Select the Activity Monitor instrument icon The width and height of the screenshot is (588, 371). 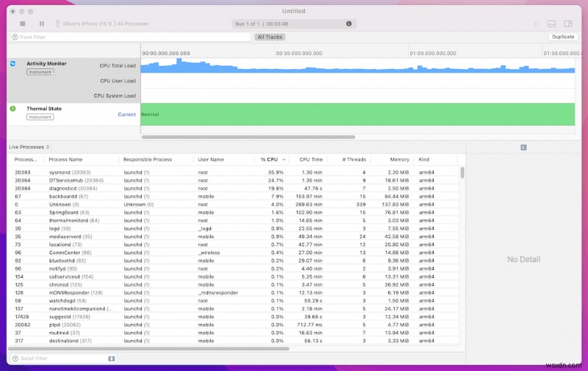(13, 64)
